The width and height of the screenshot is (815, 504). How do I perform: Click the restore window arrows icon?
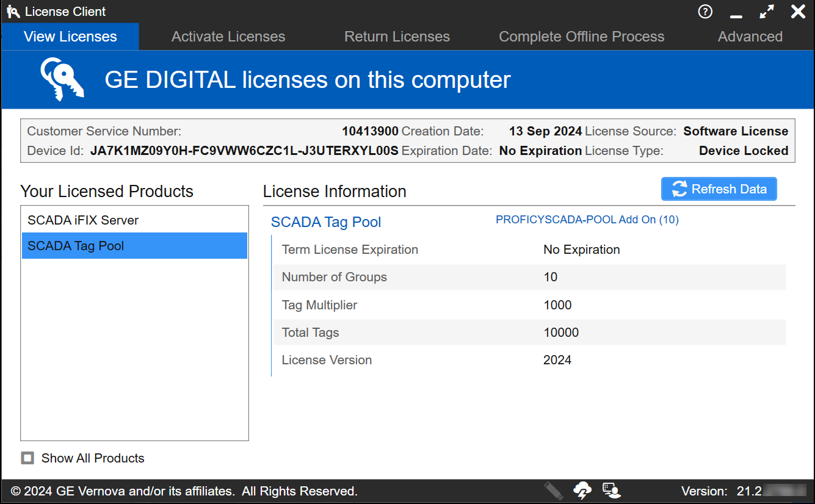click(x=767, y=12)
